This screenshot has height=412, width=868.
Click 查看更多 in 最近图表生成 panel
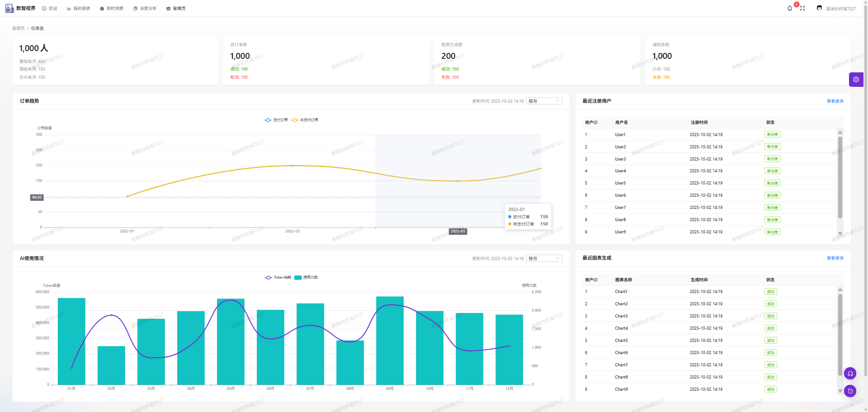(835, 258)
